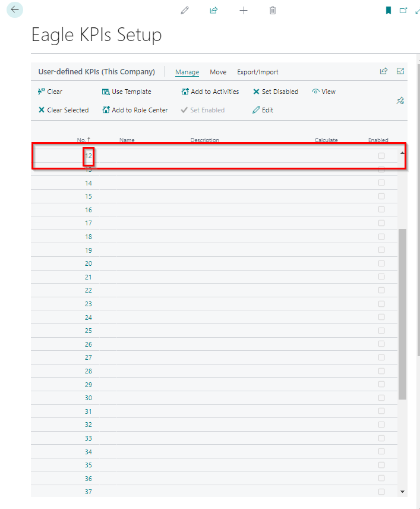Click Set Disabled
The width and height of the screenshot is (420, 509).
[x=276, y=92]
